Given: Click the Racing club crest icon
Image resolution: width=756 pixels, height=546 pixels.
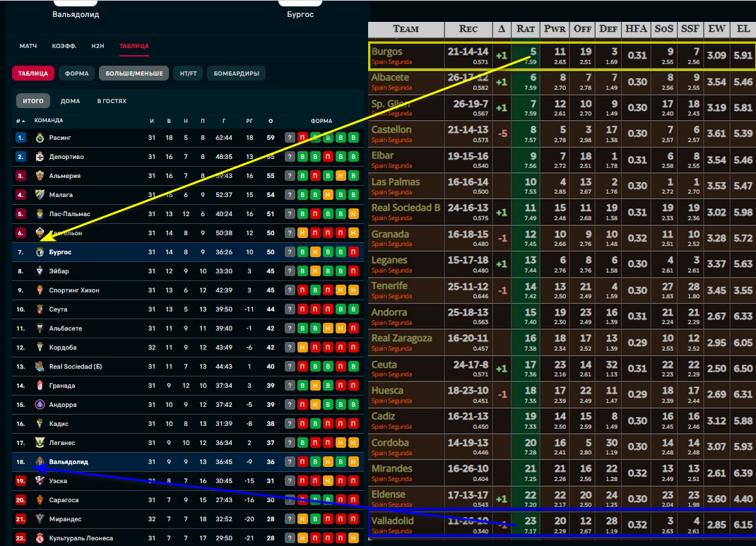Looking at the screenshot, I should pos(40,138).
